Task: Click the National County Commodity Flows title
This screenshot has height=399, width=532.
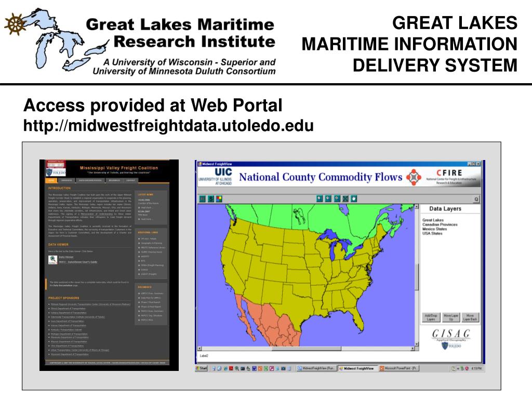Action: coord(321,177)
